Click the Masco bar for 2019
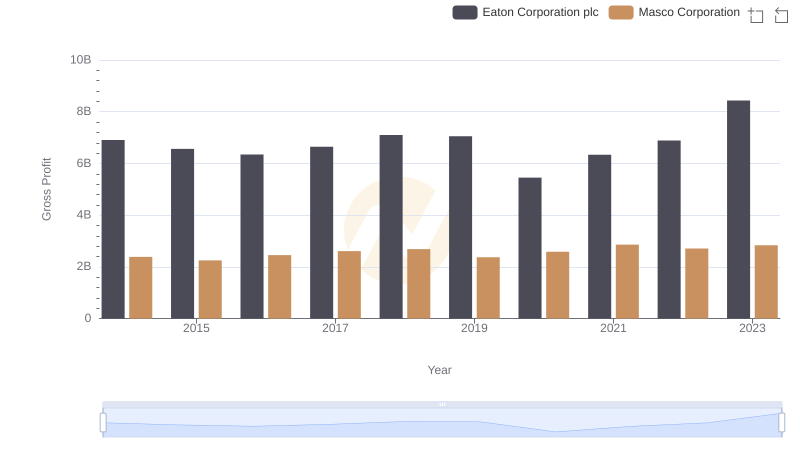The height and width of the screenshot is (461, 800). pyautogui.click(x=488, y=288)
